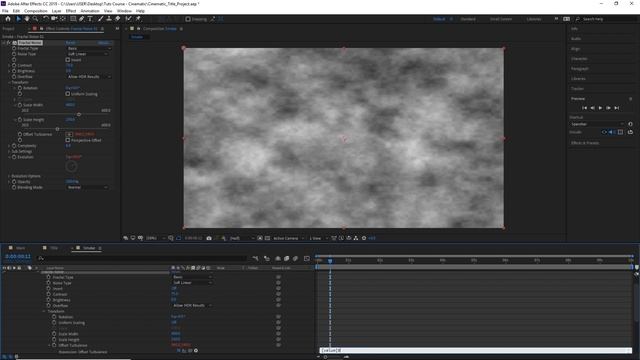Open the composition flowchart icon in viewer footer

click(356, 238)
